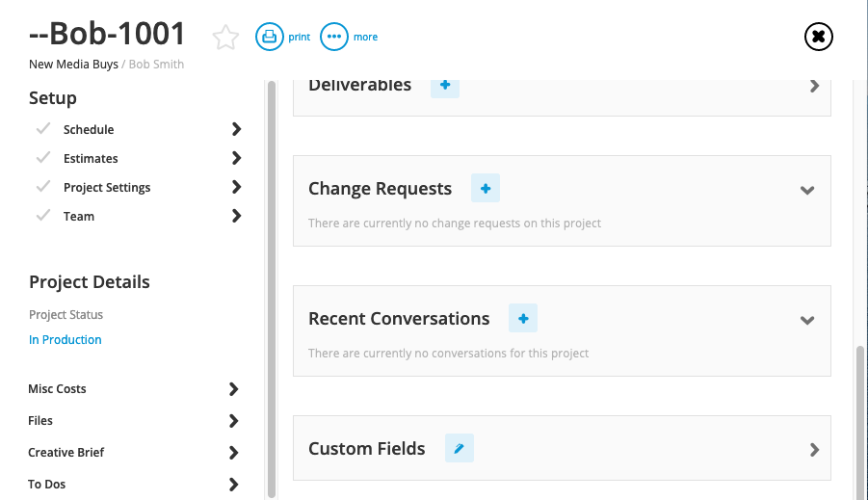
Task: Click the Custom Fields heading
Action: click(x=366, y=449)
